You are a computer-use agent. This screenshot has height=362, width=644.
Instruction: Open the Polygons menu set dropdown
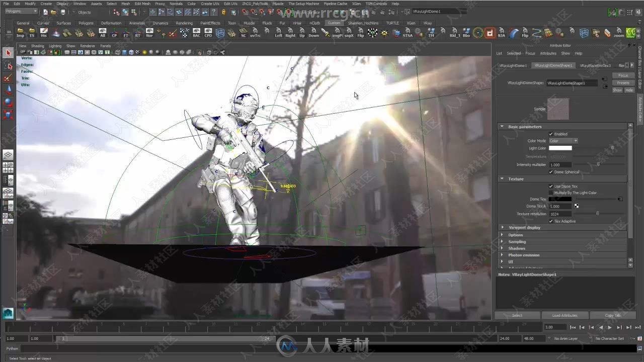tap(21, 11)
